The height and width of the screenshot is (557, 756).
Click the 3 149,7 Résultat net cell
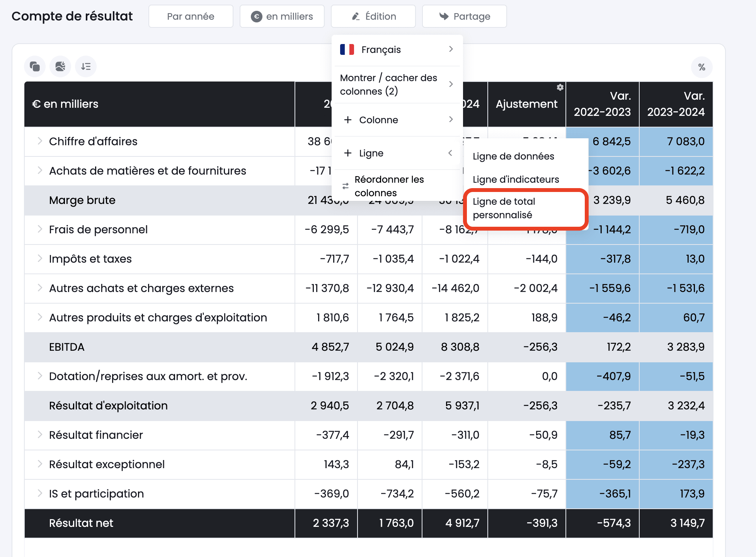click(x=676, y=523)
